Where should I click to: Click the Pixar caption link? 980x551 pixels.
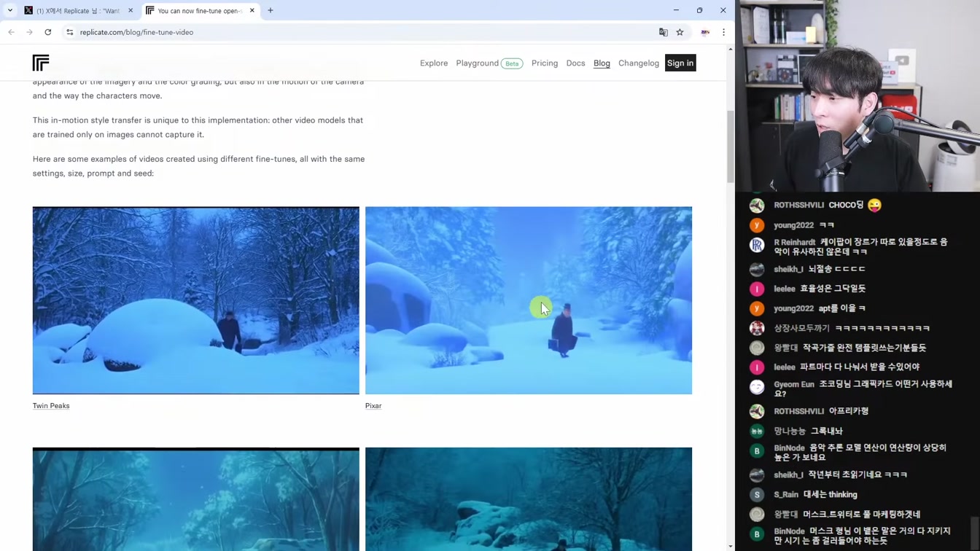[373, 405]
